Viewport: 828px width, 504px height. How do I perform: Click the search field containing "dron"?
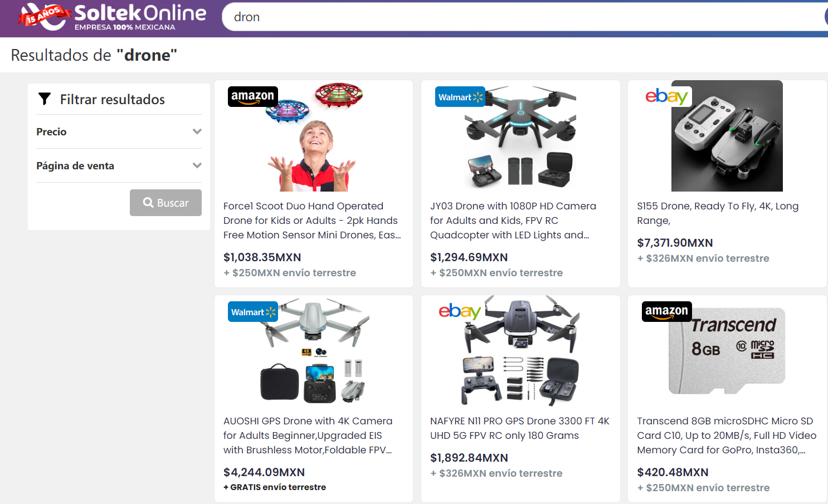tap(525, 17)
